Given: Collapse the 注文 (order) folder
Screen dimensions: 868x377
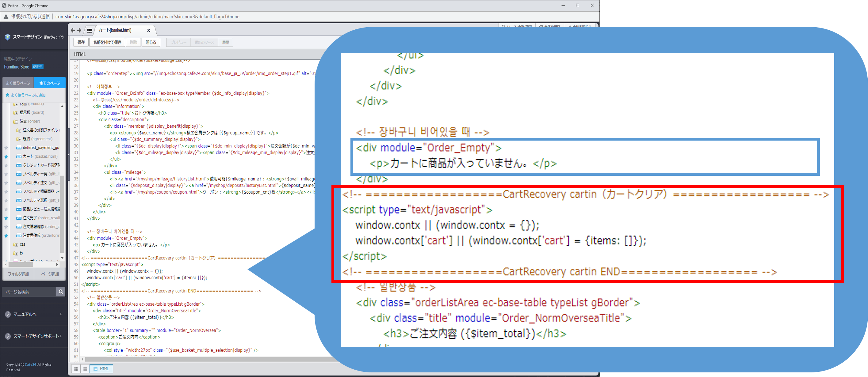Looking at the screenshot, I should pyautogui.click(x=16, y=122).
